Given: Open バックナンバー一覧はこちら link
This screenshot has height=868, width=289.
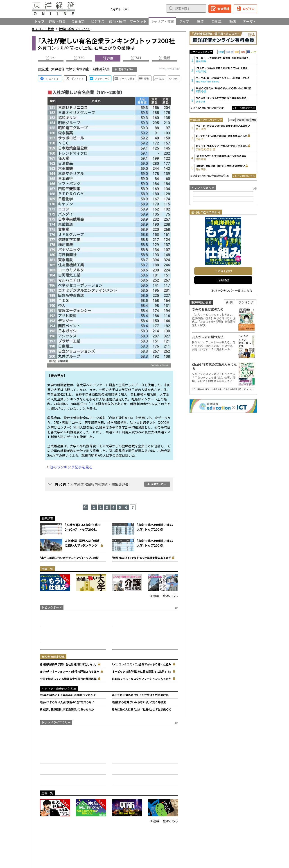Looking at the screenshot, I should [x=231, y=290].
